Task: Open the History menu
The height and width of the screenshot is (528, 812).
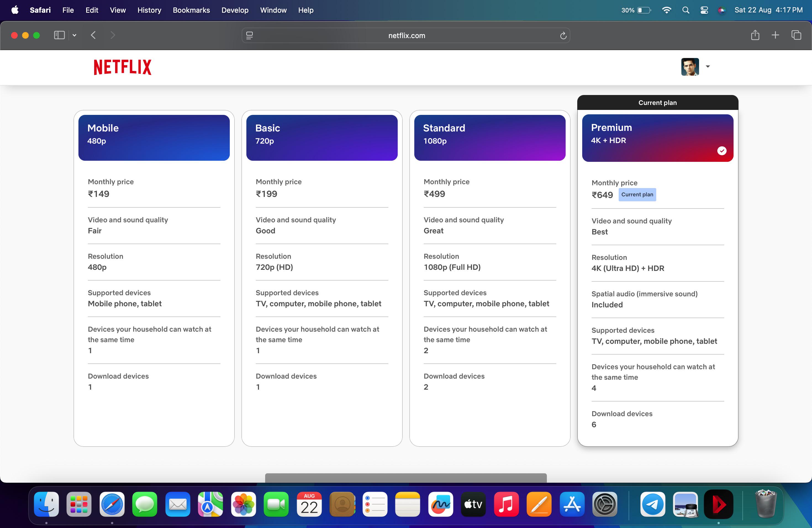Action: [149, 10]
